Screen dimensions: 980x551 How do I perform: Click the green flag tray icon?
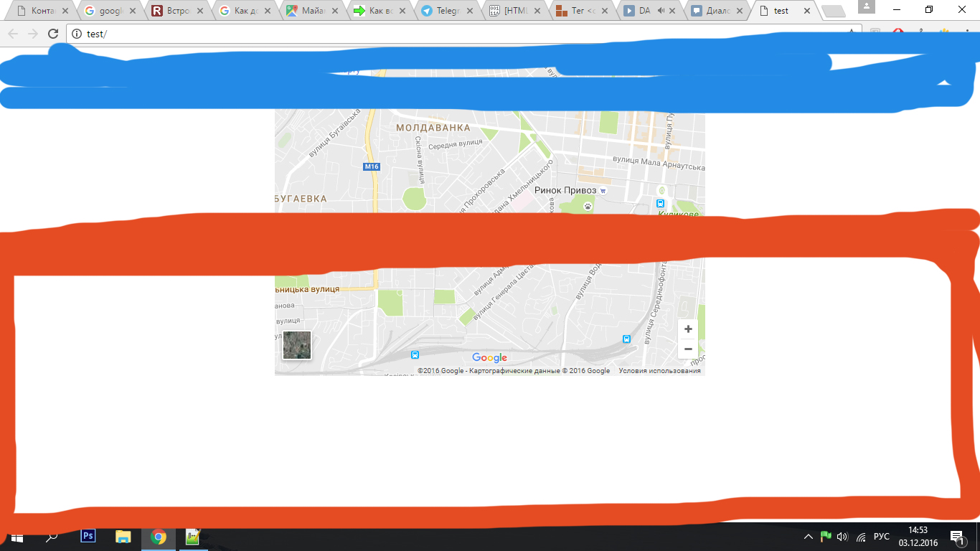826,537
